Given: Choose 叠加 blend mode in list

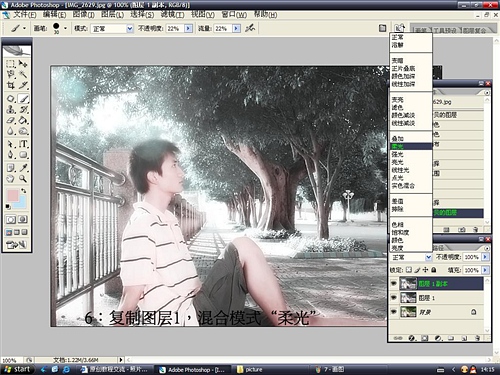Looking at the screenshot, I should click(411, 138).
